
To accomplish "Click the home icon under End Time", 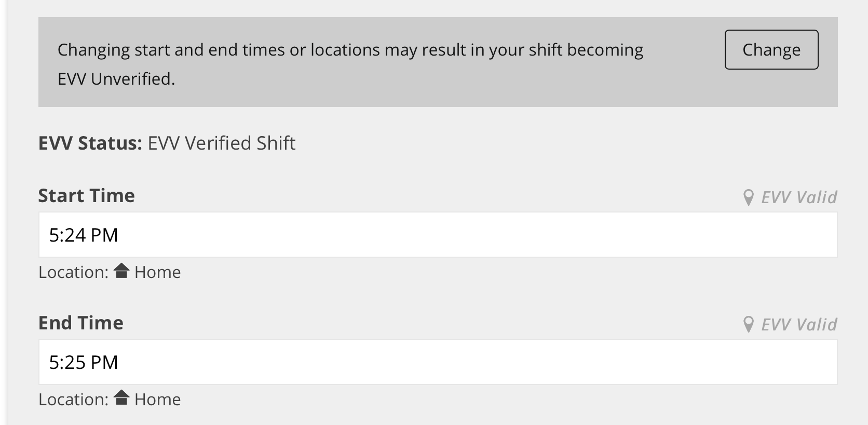I will 121,399.
